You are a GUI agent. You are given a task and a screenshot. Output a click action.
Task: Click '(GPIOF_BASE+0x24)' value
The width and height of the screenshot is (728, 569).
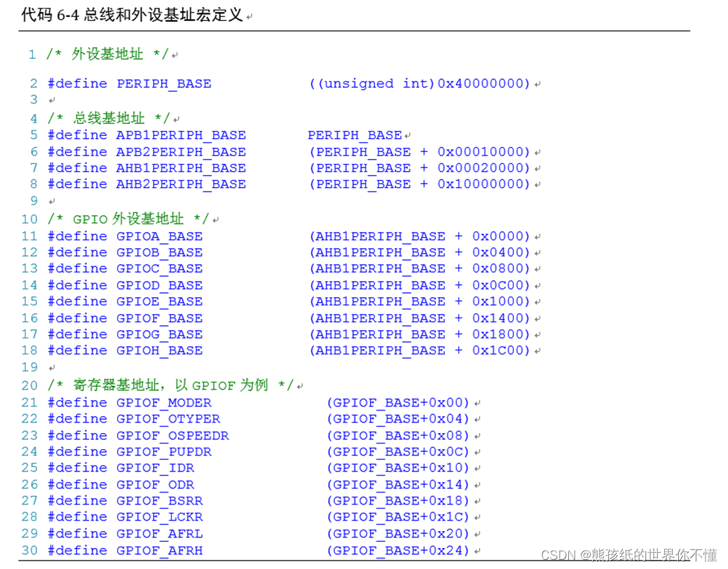(x=398, y=551)
